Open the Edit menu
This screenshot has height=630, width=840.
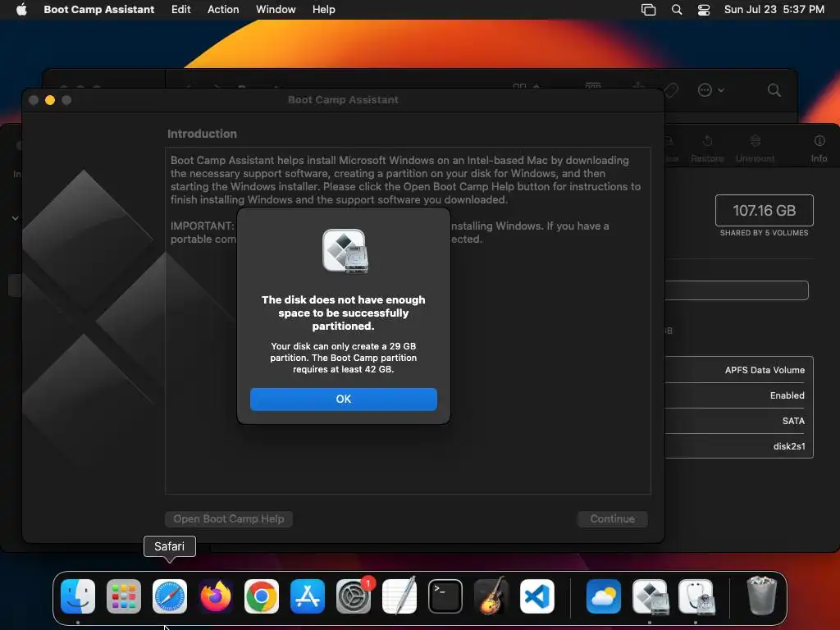[x=181, y=10]
